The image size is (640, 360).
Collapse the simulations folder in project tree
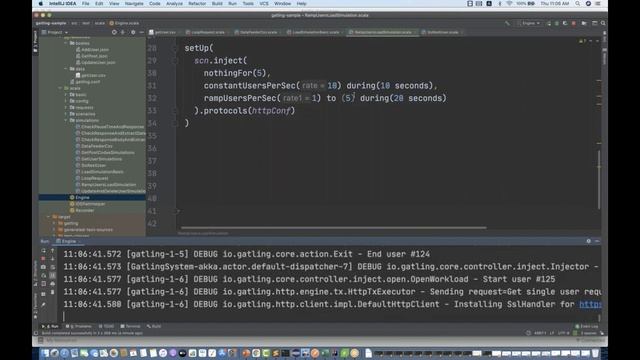pyautogui.click(x=66, y=120)
